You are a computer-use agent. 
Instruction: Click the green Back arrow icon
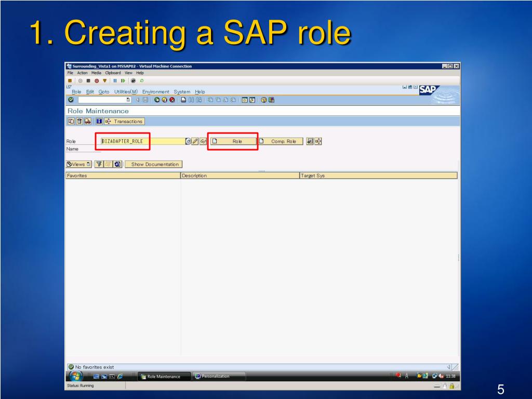(157, 100)
